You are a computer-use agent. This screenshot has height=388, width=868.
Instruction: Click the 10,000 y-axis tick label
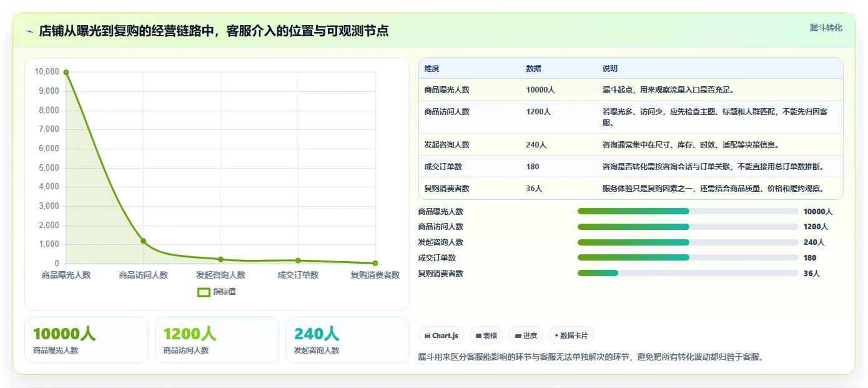click(47, 72)
